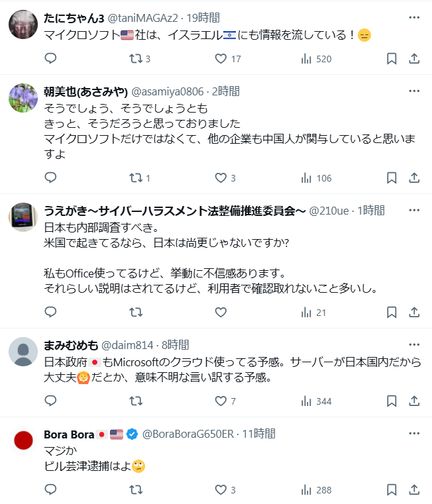Image resolution: width=432 pixels, height=504 pixels.
Task: Like the tweet from まみむめも
Action: 221,401
